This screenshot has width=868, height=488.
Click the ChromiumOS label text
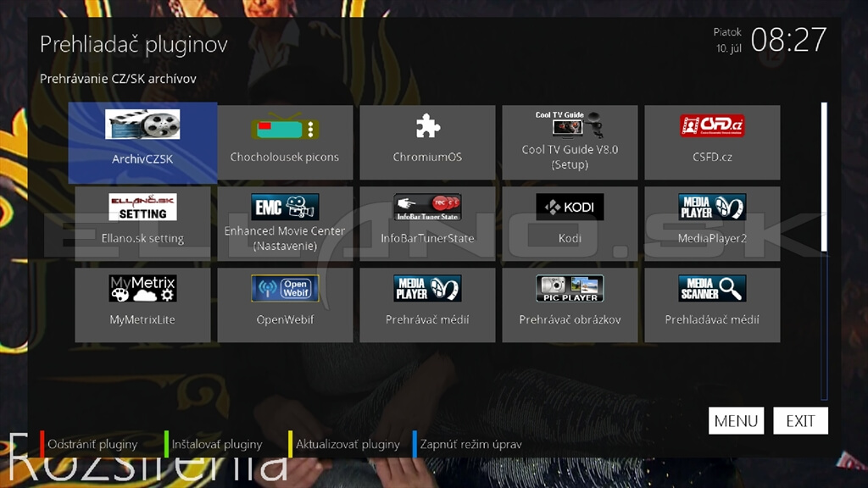[427, 157]
